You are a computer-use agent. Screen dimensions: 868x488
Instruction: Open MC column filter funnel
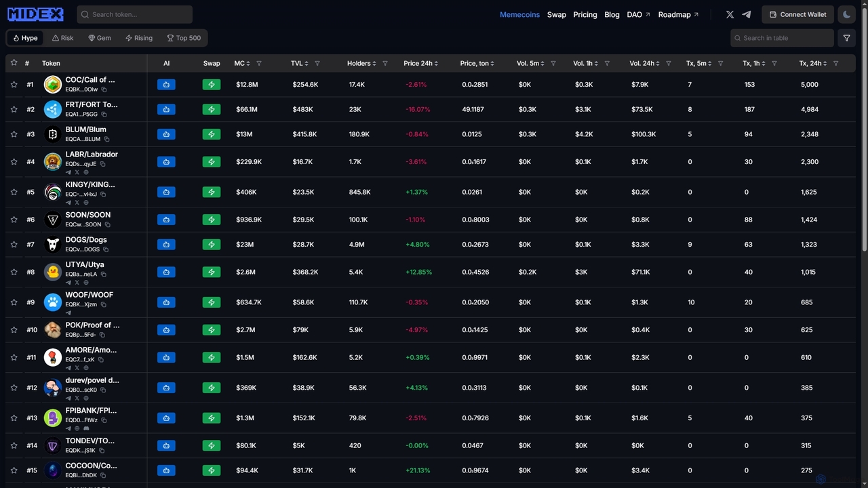[258, 63]
